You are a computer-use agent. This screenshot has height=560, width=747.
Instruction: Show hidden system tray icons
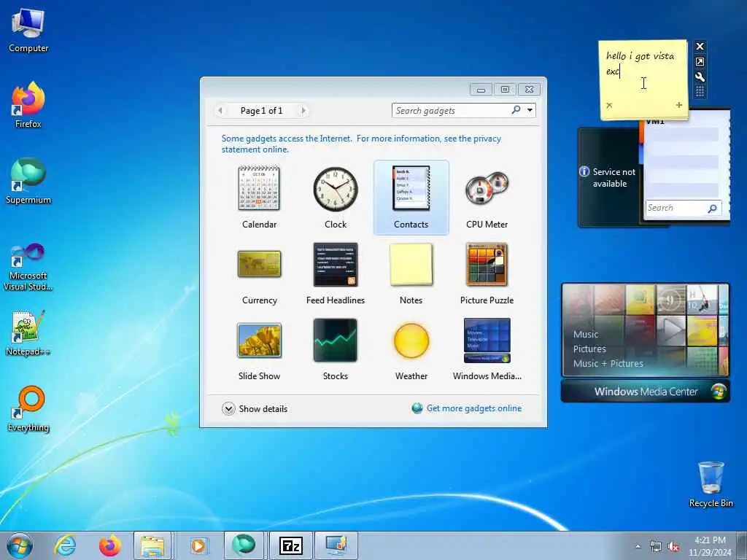click(x=638, y=547)
